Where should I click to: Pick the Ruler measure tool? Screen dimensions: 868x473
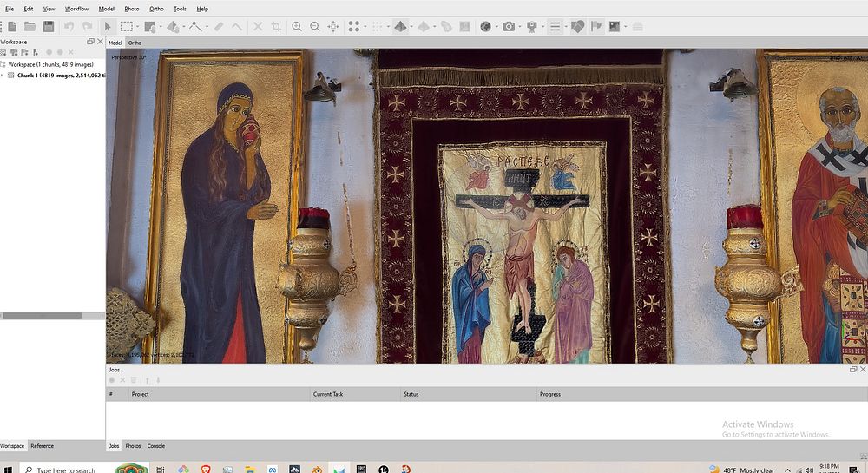tap(219, 27)
